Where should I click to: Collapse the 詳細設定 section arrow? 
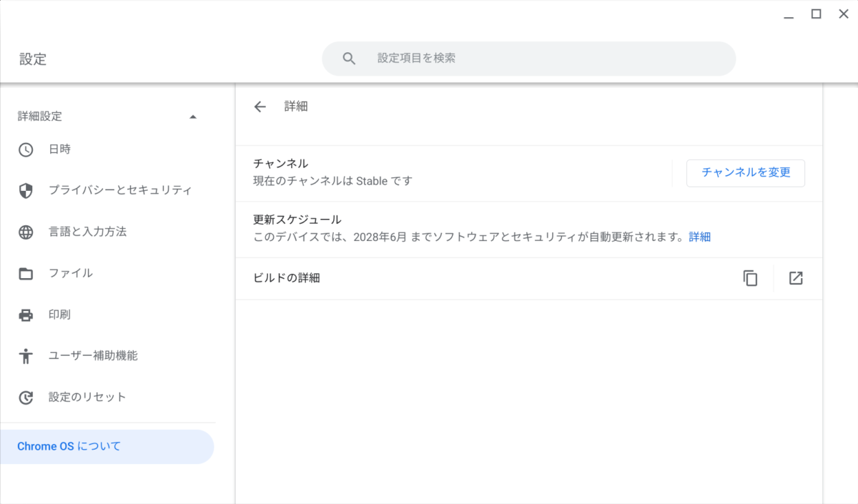(192, 117)
